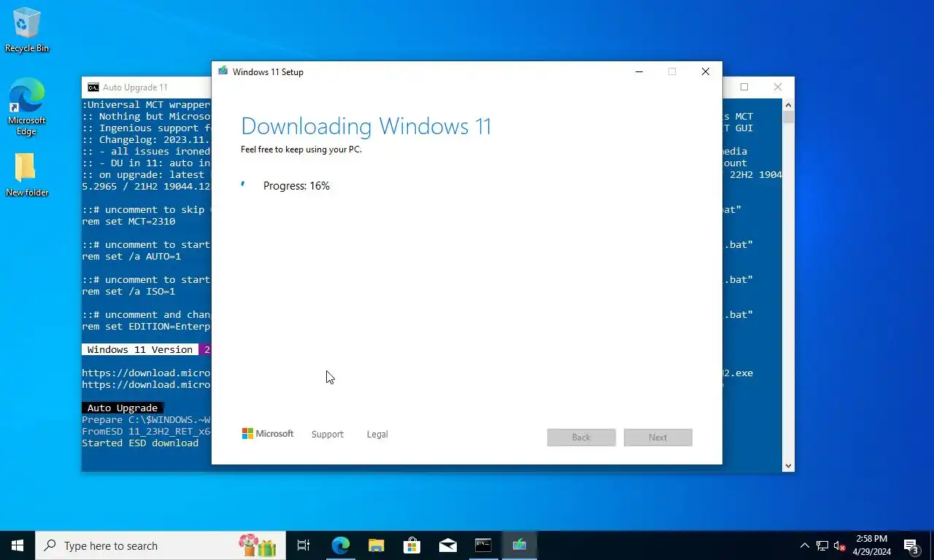Click the 'Auto Upgrade' highlighted console label
The image size is (934, 560).
tap(123, 408)
